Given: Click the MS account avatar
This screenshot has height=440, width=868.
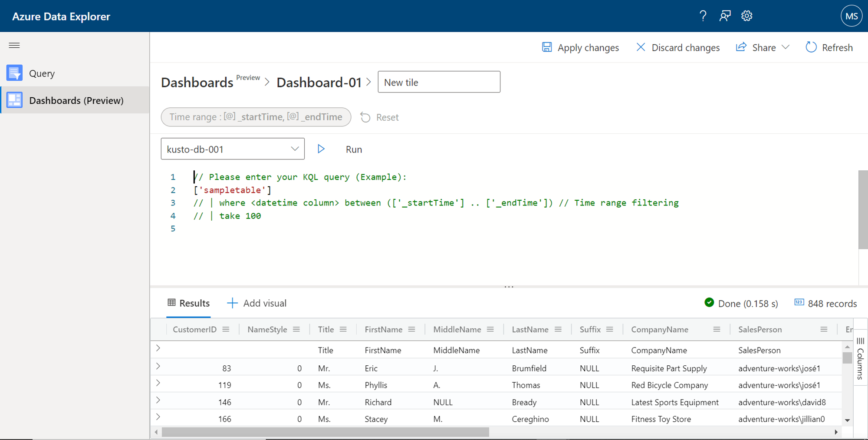Looking at the screenshot, I should (851, 16).
